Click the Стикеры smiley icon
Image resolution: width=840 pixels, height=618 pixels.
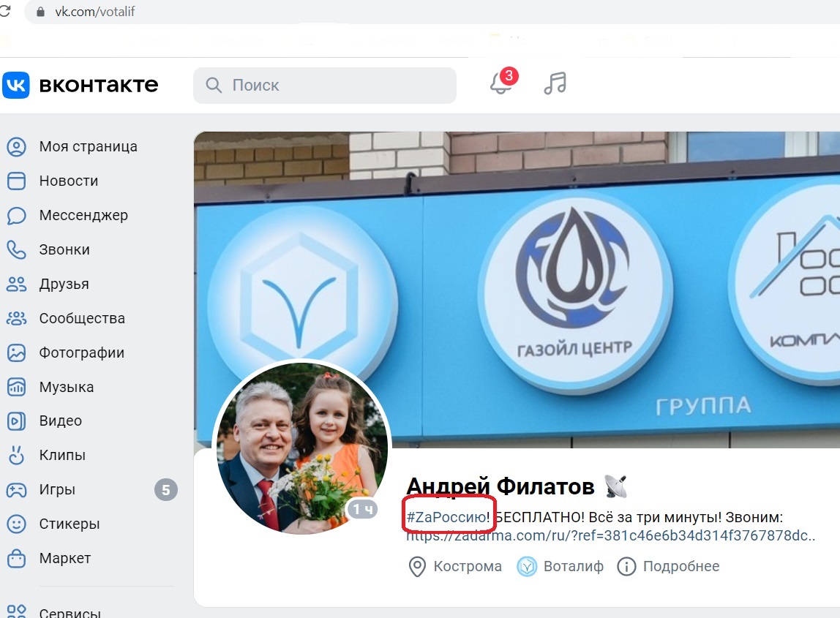(16, 524)
